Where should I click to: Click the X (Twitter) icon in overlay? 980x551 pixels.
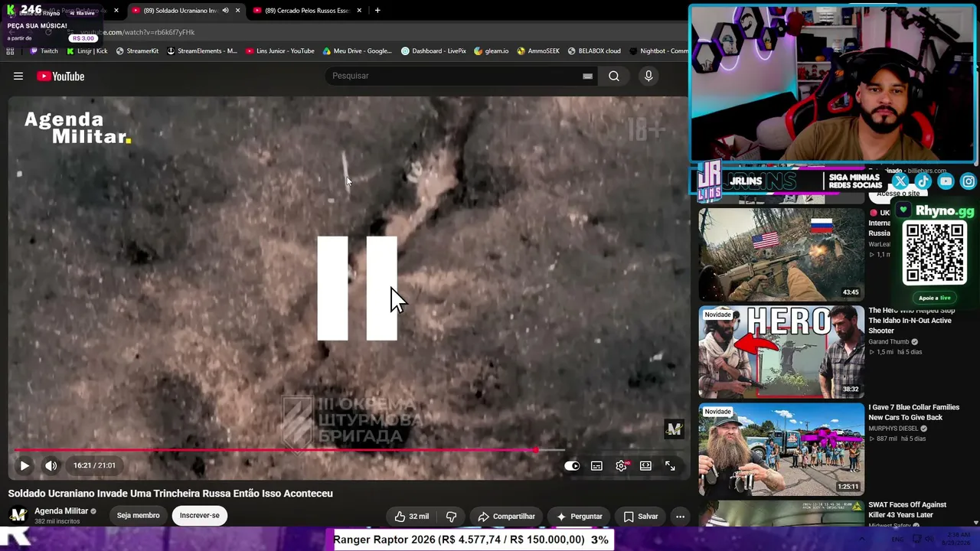(x=900, y=181)
